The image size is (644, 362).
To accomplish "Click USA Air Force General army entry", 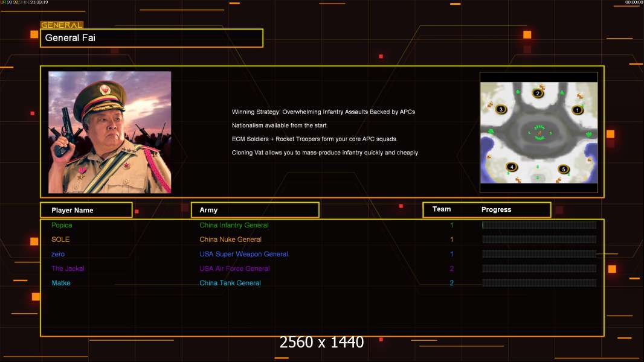I will point(234,268).
